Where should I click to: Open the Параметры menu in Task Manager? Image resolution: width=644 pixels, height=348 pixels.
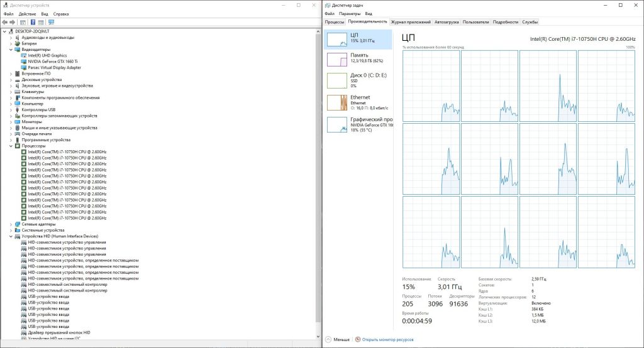point(350,14)
